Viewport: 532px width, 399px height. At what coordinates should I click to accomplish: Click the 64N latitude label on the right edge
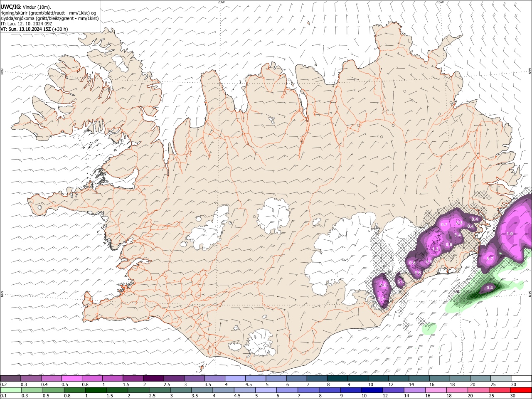530,294
